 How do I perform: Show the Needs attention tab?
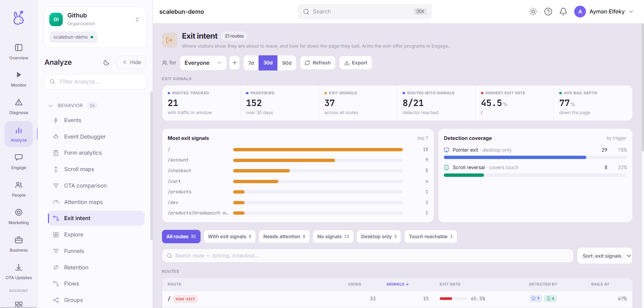[284, 237]
